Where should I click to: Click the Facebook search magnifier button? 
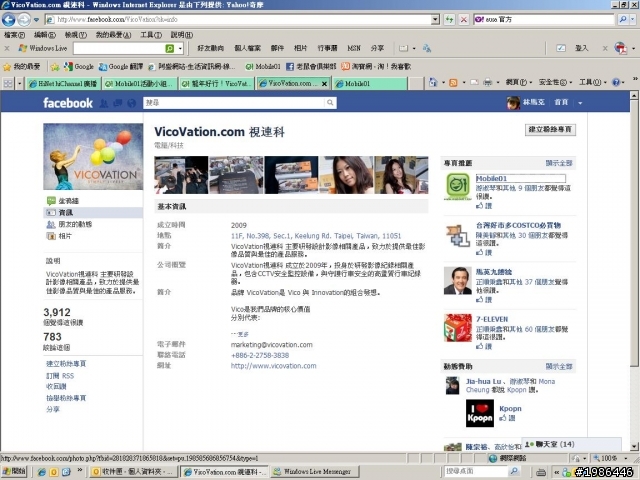tap(330, 103)
